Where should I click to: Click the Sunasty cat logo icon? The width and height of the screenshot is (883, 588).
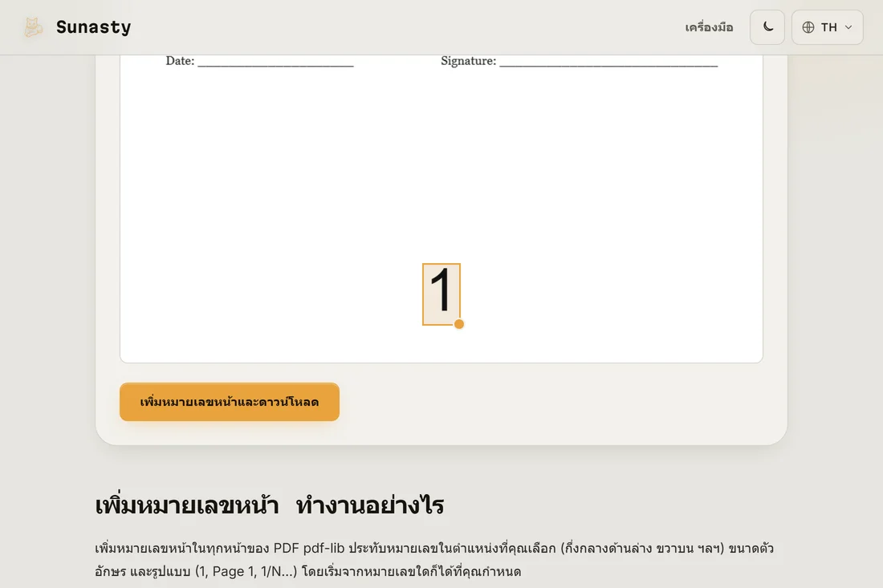coord(33,27)
